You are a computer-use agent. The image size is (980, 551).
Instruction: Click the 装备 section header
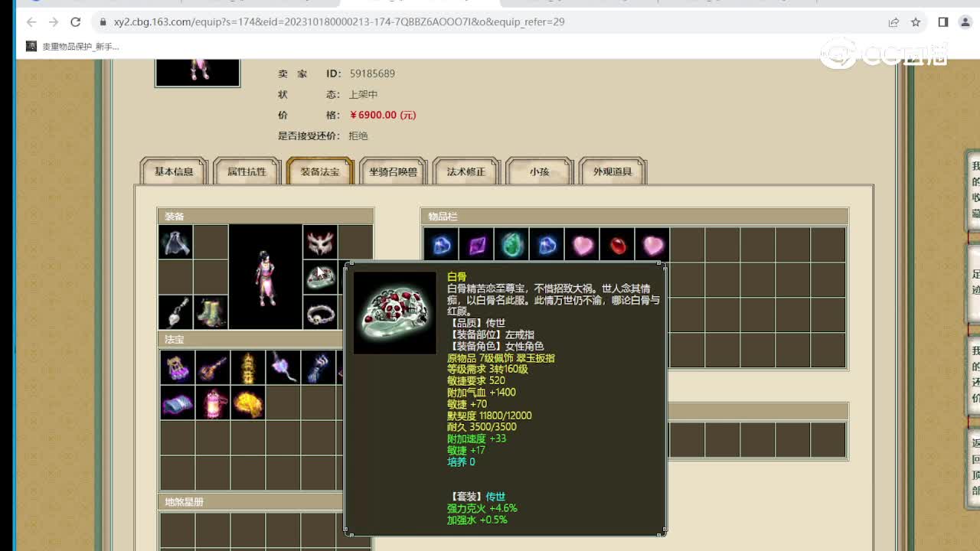(265, 217)
